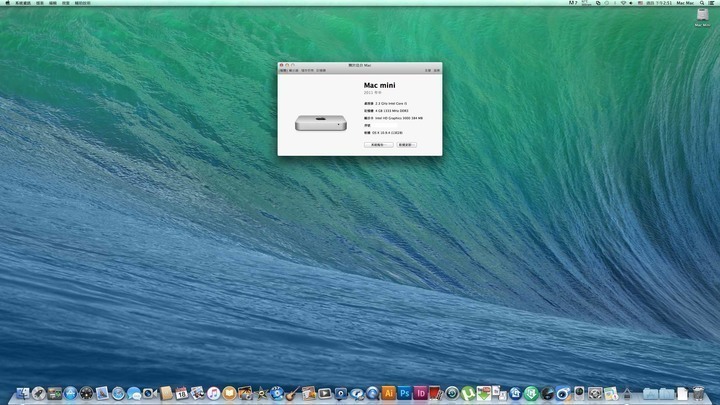
Task: Open Dashboard gauge icon in Dock
Action: (86, 393)
